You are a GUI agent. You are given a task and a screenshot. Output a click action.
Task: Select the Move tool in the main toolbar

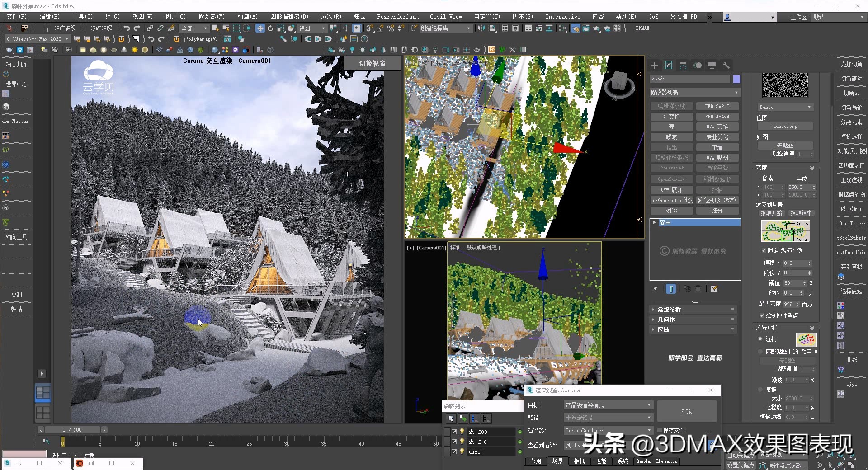click(260, 28)
